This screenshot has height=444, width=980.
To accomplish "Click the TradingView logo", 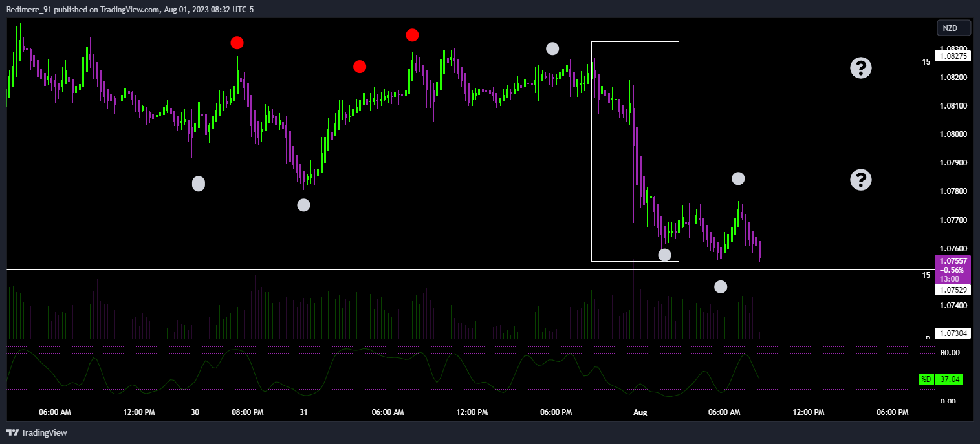I will click(37, 432).
